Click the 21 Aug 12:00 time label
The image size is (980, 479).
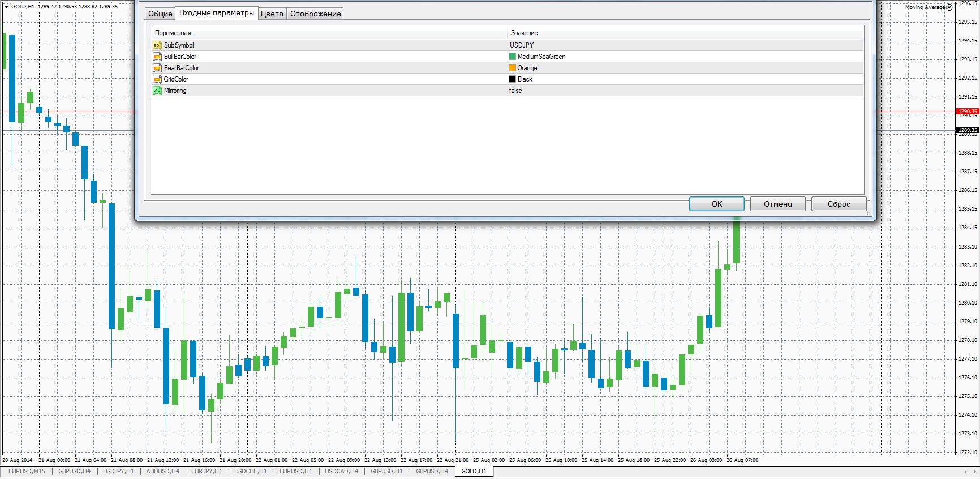coord(163,460)
